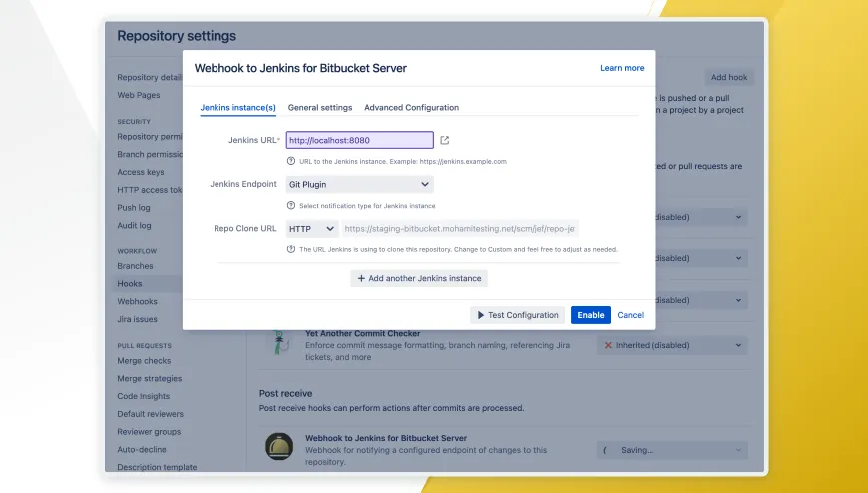This screenshot has width=868, height=493.
Task: Open the Repo Clone URL HTTP dropdown
Action: 312,229
